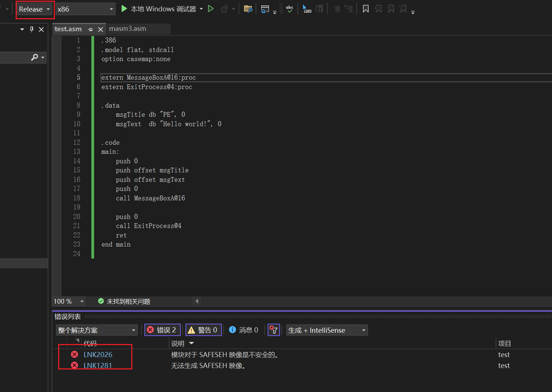Open the Find in Files folder icon
This screenshot has width=552, height=392.
coord(248,9)
